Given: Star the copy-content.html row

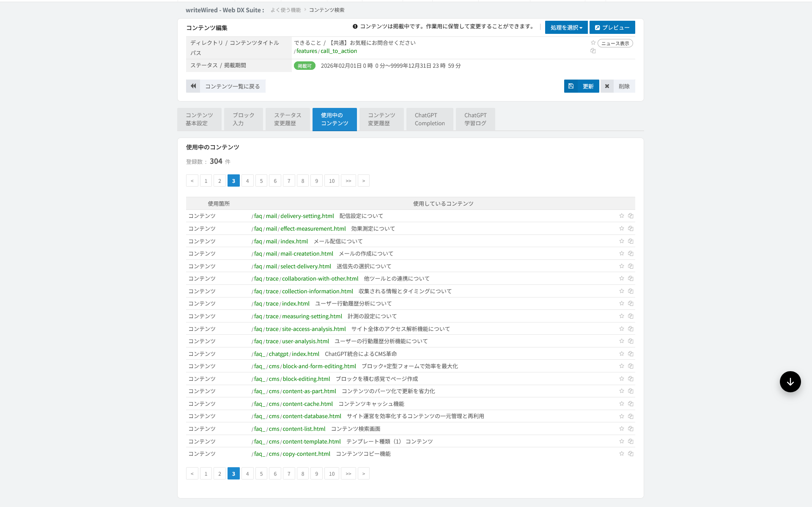Looking at the screenshot, I should (x=621, y=454).
